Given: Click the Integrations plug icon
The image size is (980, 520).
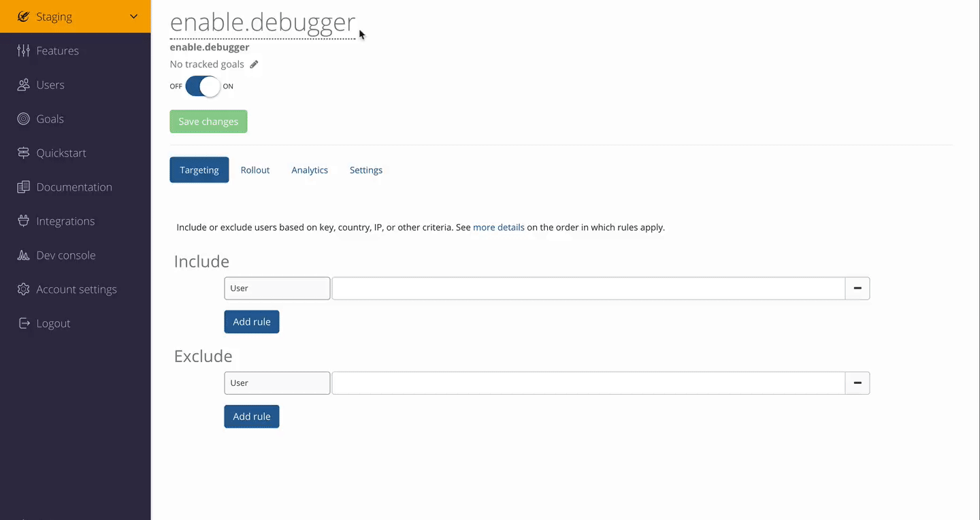Looking at the screenshot, I should 24,221.
